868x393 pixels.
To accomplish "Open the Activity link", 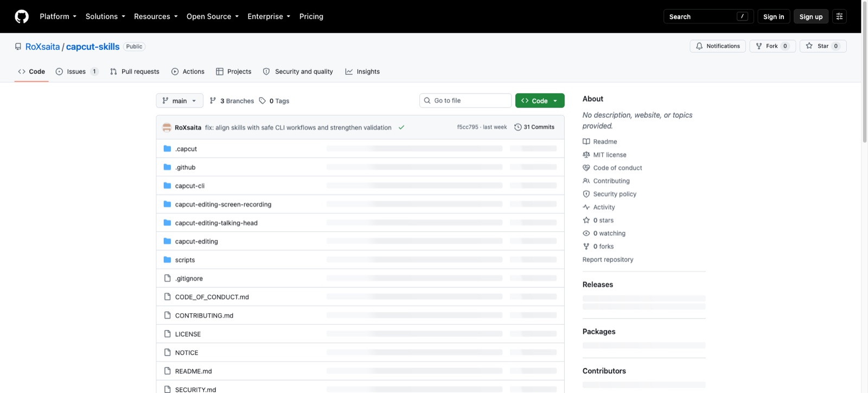I will [599, 207].
